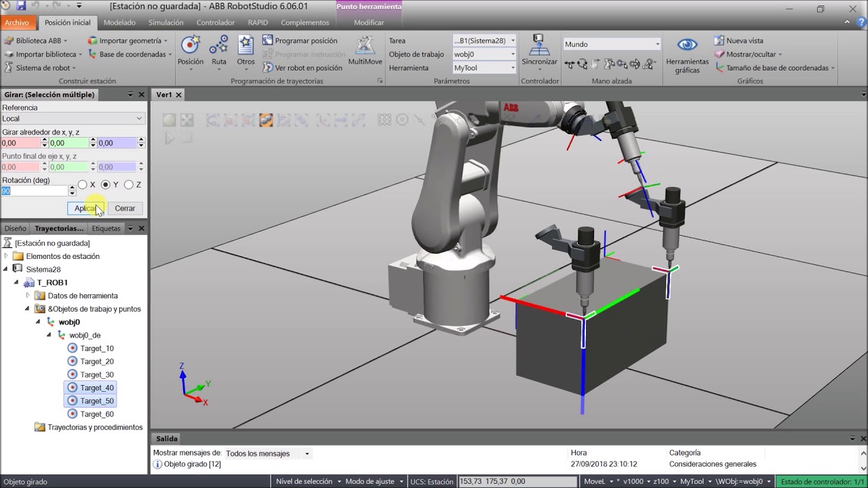The height and width of the screenshot is (488, 868).
Task: Open Importar geometría
Action: click(x=127, y=41)
